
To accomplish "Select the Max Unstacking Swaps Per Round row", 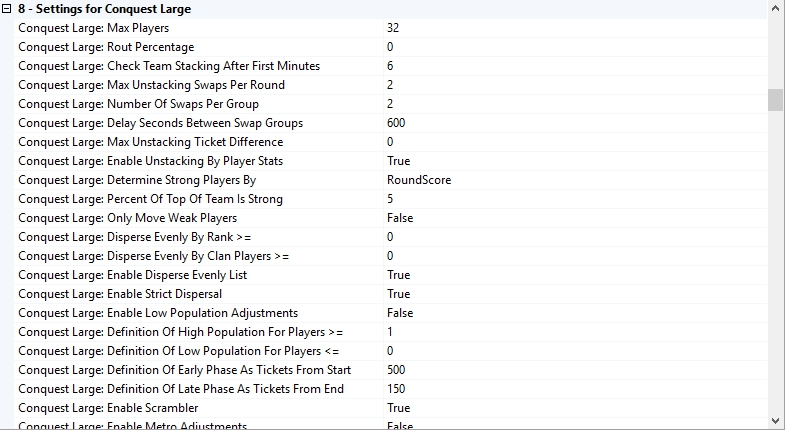I will [x=151, y=85].
